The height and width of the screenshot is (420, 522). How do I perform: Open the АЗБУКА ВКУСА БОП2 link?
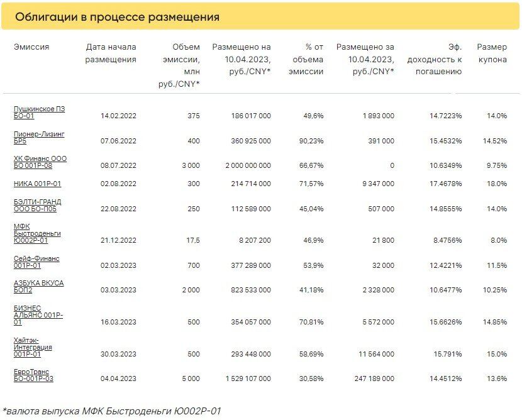[x=38, y=287]
